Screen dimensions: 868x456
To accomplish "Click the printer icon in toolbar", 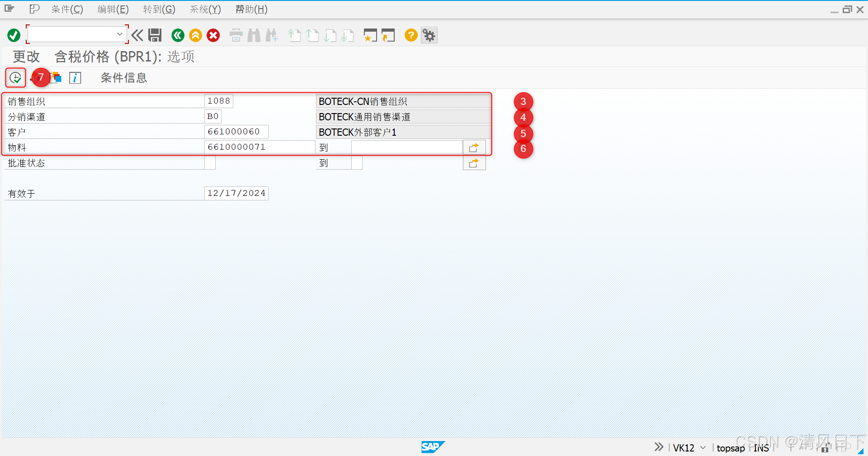I will coord(236,35).
